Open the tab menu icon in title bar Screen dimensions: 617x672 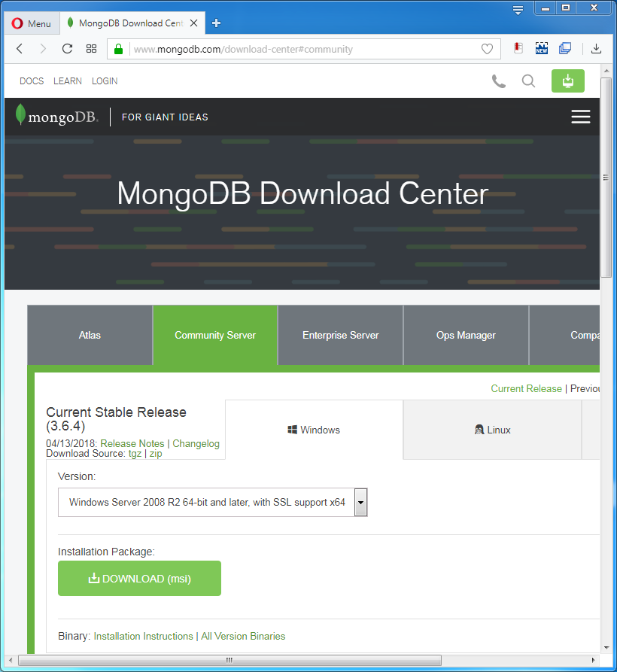point(518,10)
